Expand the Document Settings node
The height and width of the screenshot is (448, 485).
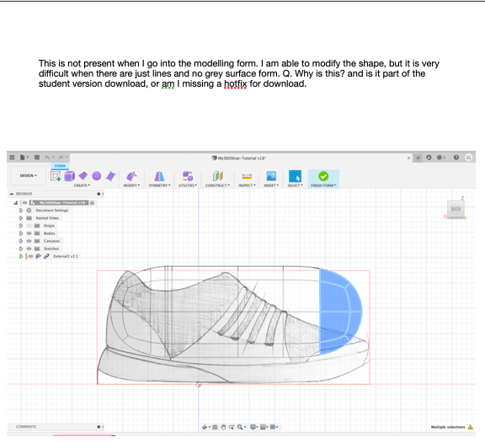21,211
